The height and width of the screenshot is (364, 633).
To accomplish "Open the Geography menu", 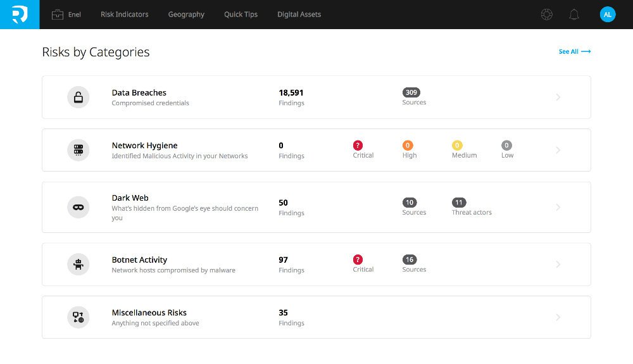I will pos(186,15).
